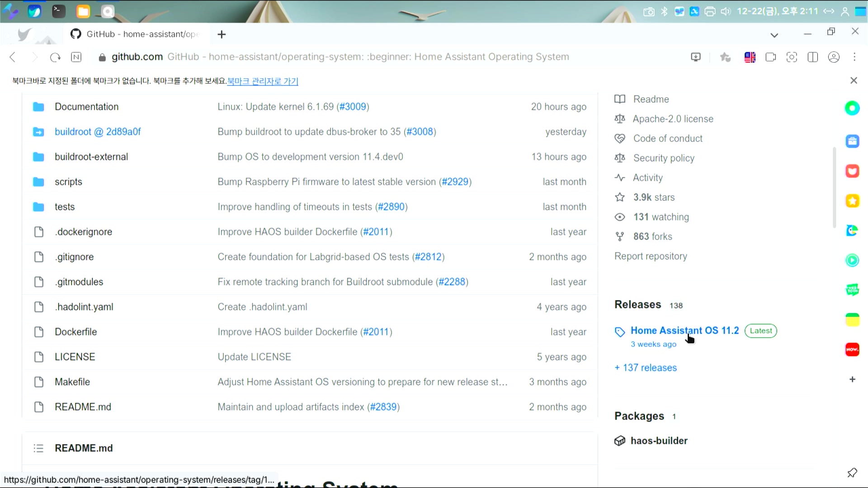Screen dimensions: 868x488
Task: Open the Code of conduct link
Action: (667, 138)
